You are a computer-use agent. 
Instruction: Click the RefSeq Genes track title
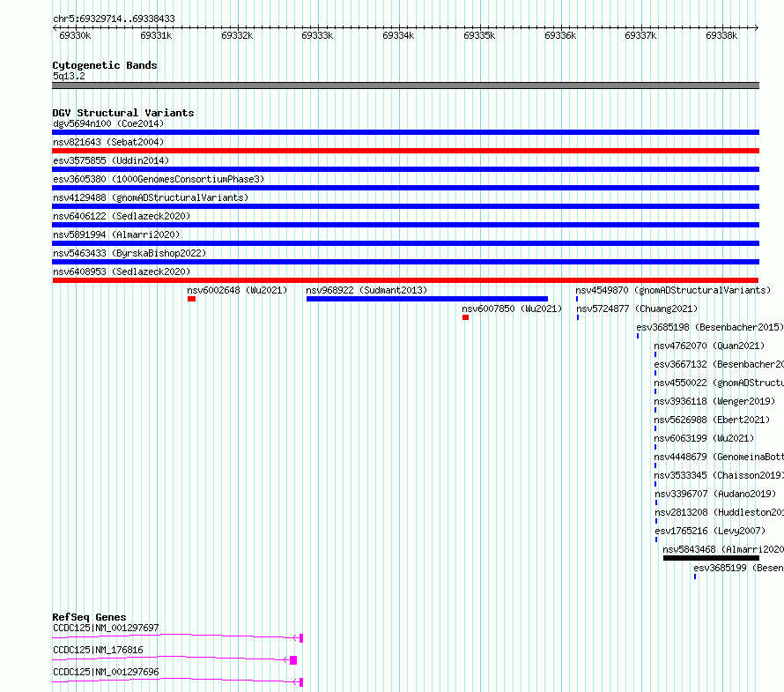pos(89,617)
